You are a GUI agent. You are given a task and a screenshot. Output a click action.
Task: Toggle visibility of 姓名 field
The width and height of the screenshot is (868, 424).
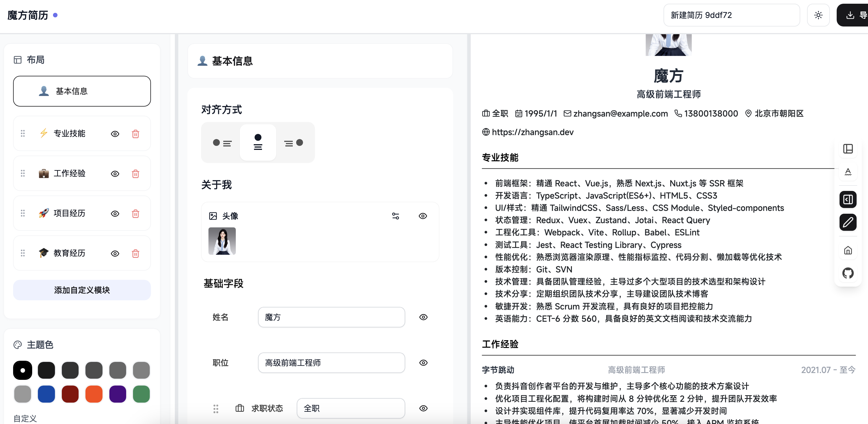pyautogui.click(x=423, y=317)
